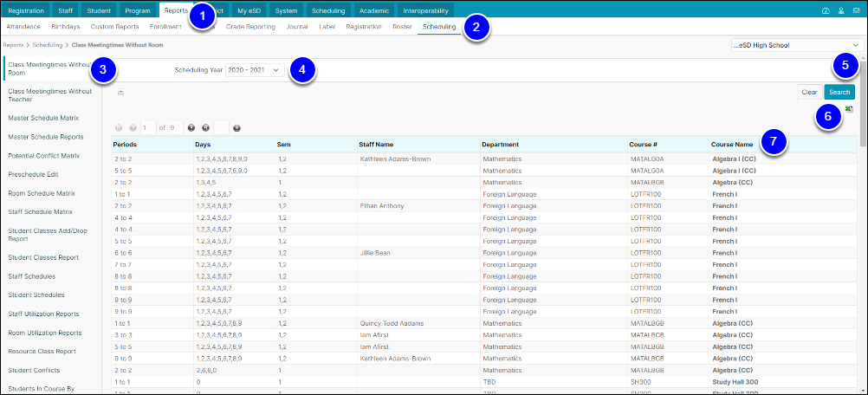
Task: Open Potential Conflict Matrix in sidebar
Action: point(43,155)
